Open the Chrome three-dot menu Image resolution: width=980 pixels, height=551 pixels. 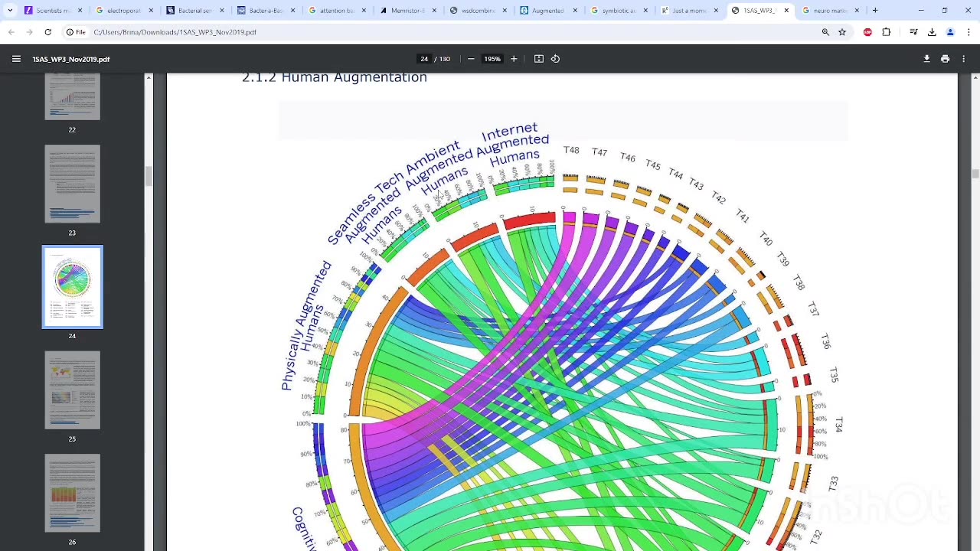pyautogui.click(x=969, y=32)
